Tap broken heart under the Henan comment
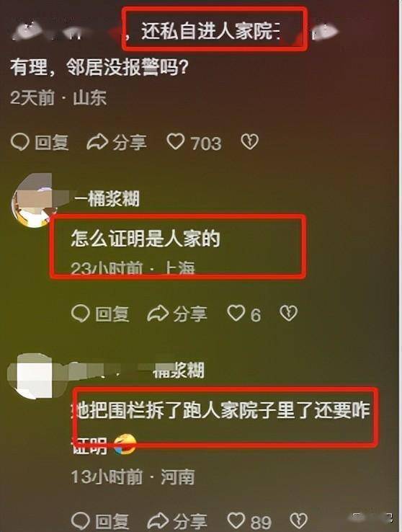 [x=299, y=520]
